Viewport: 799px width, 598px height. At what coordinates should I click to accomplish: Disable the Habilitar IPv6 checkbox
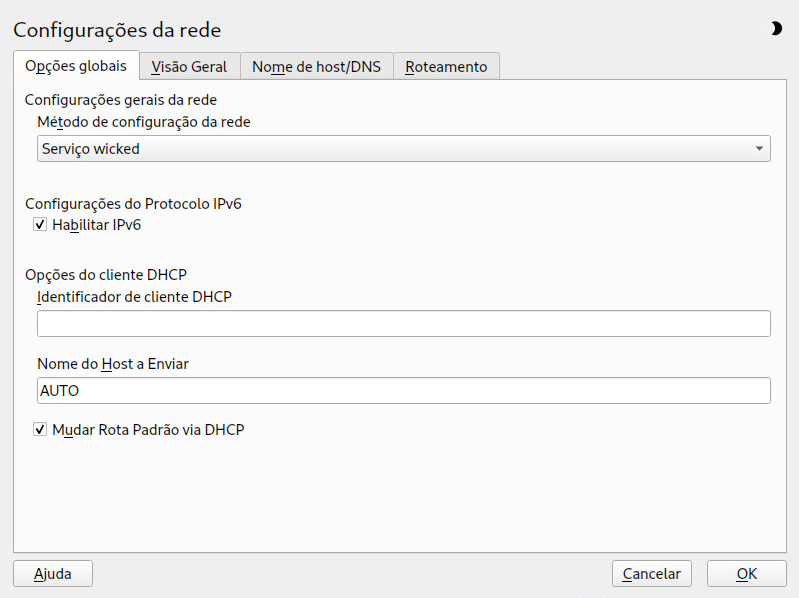tap(40, 225)
